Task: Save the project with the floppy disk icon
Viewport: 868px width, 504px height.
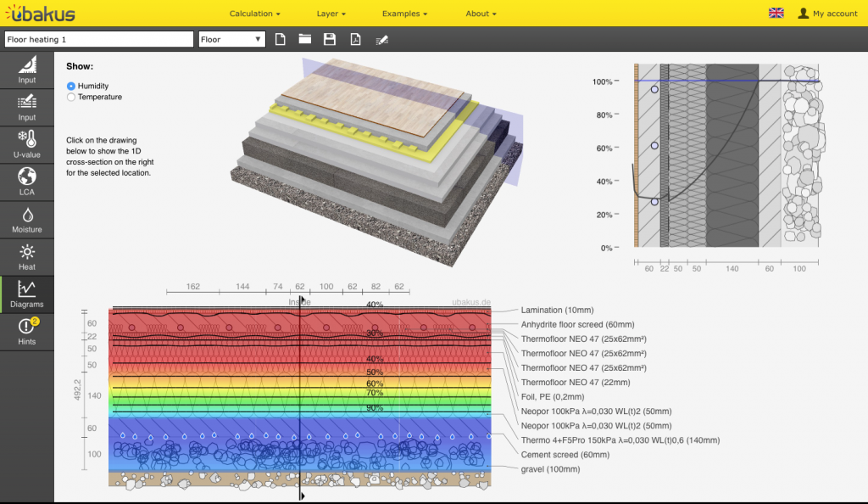Action: pyautogui.click(x=330, y=40)
